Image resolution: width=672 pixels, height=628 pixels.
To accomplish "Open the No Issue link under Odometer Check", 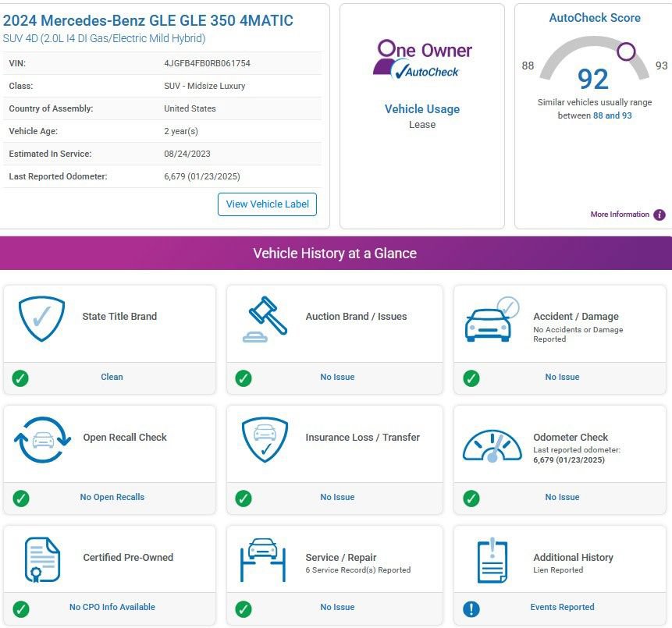I will click(562, 497).
